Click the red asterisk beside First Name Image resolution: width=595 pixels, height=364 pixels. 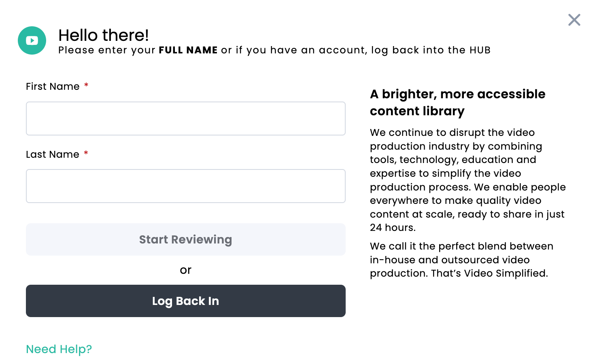click(x=86, y=85)
